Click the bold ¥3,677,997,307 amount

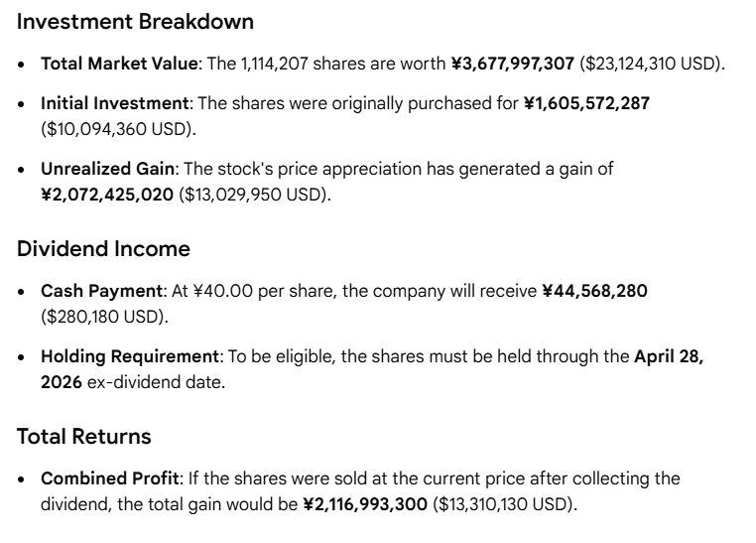pos(513,64)
